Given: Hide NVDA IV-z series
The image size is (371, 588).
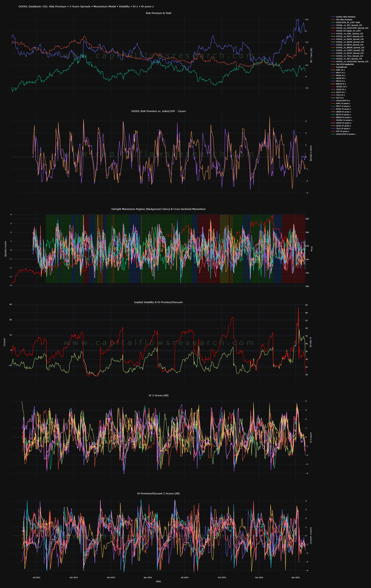Looking at the screenshot, I should (x=338, y=75).
